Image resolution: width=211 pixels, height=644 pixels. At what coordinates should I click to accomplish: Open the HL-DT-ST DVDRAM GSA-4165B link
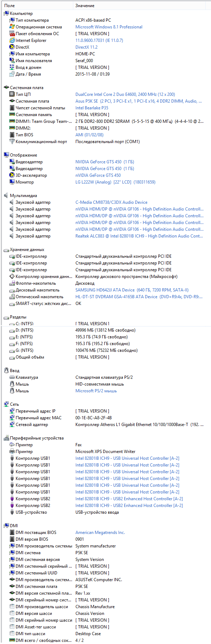139,297
